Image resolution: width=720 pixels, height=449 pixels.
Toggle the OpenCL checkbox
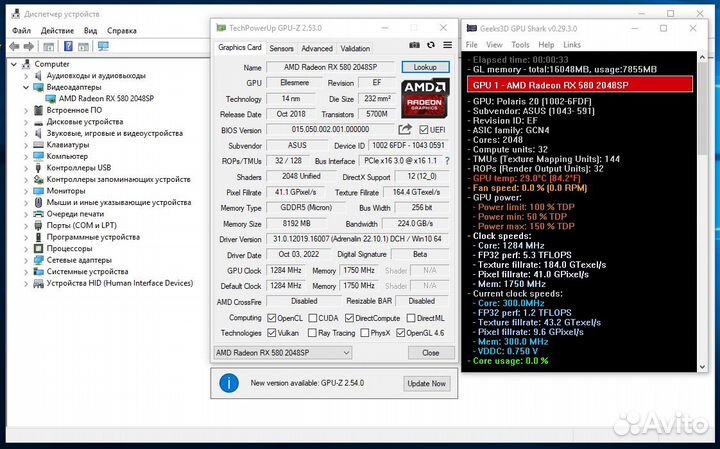271,318
